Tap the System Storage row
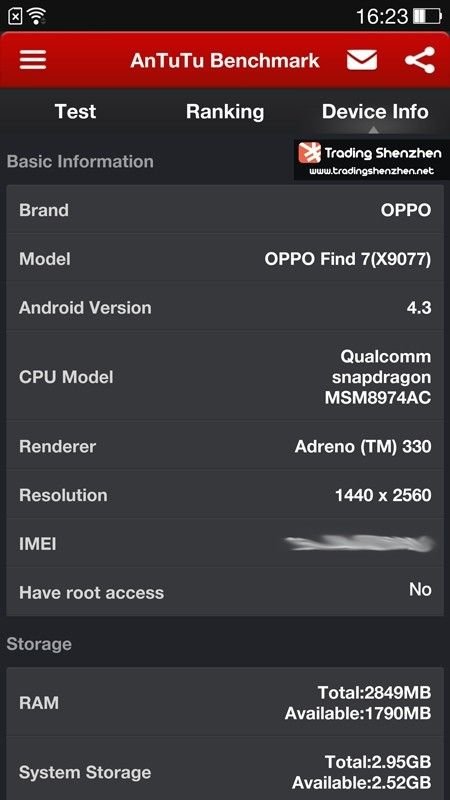 [x=225, y=771]
